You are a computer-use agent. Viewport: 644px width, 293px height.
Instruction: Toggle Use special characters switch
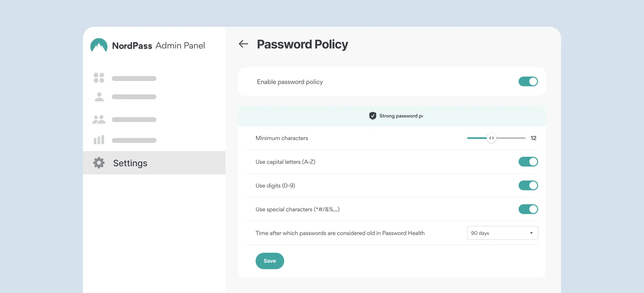[x=528, y=209]
